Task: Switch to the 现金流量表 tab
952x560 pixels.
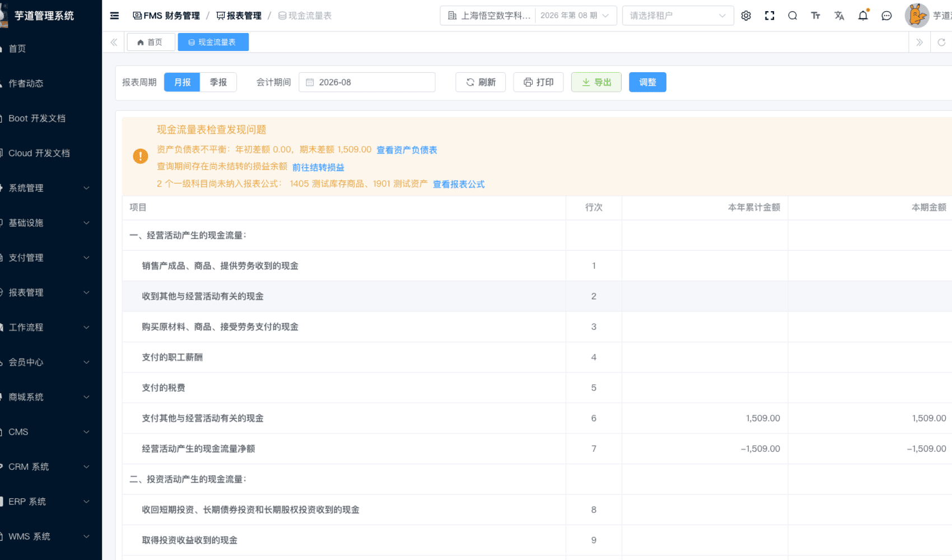Action: (213, 42)
